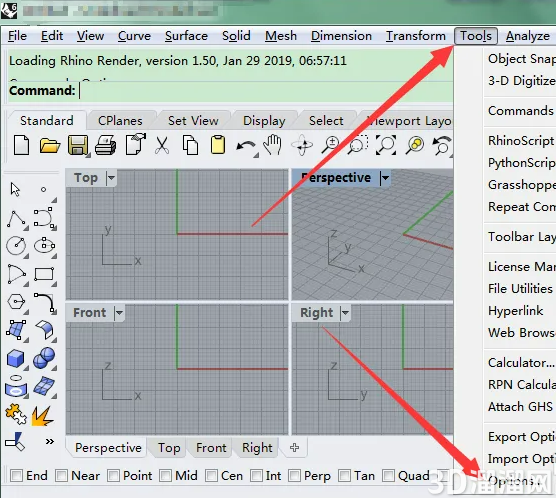The width and height of the screenshot is (556, 498).
Task: Open the File menu
Action: pos(17,36)
